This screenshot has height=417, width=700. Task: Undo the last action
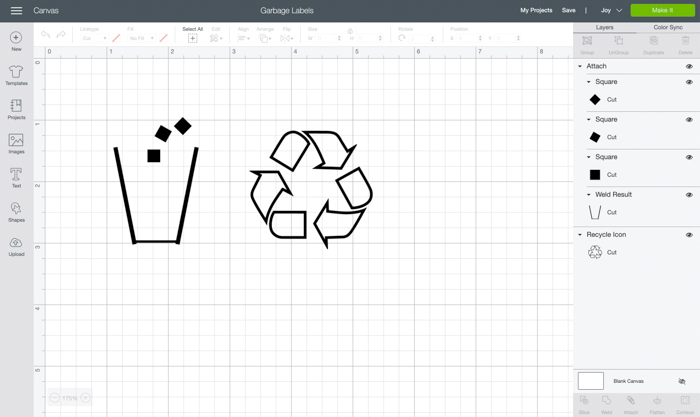[46, 34]
